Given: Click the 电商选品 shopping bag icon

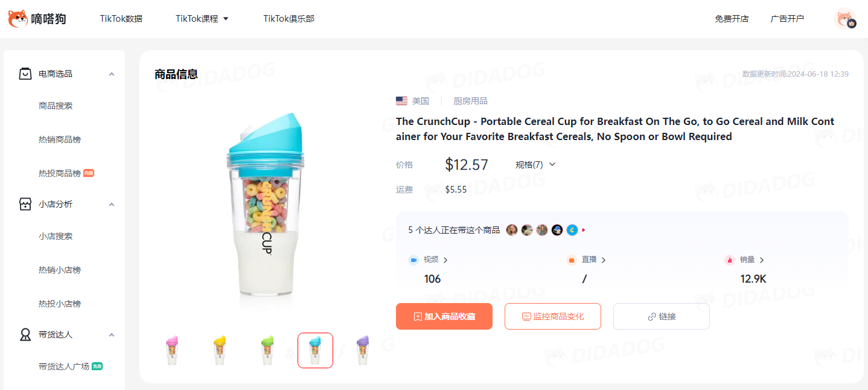Looking at the screenshot, I should tap(25, 74).
